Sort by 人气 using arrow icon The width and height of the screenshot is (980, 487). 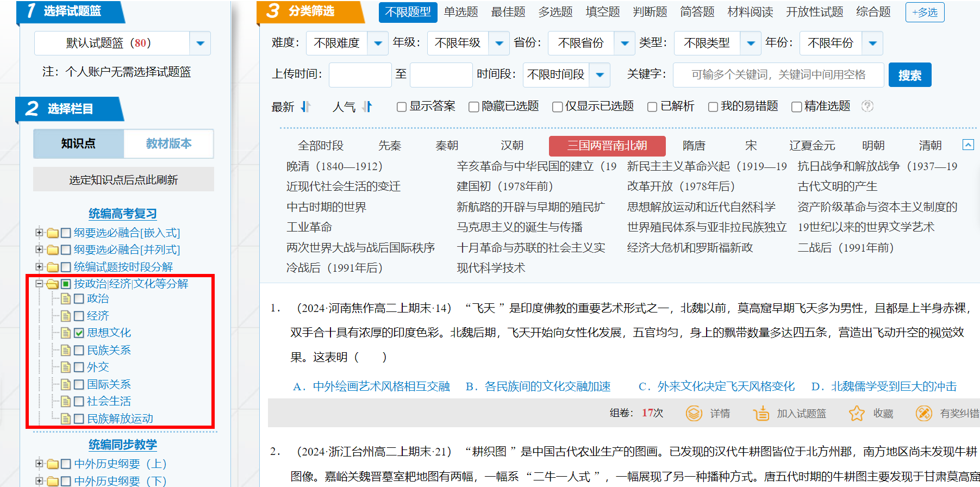coord(367,107)
